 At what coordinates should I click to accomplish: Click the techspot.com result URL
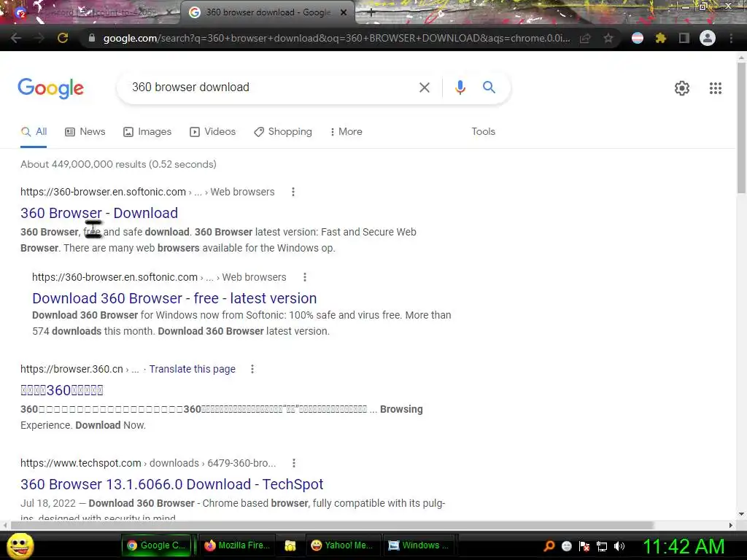(148, 463)
